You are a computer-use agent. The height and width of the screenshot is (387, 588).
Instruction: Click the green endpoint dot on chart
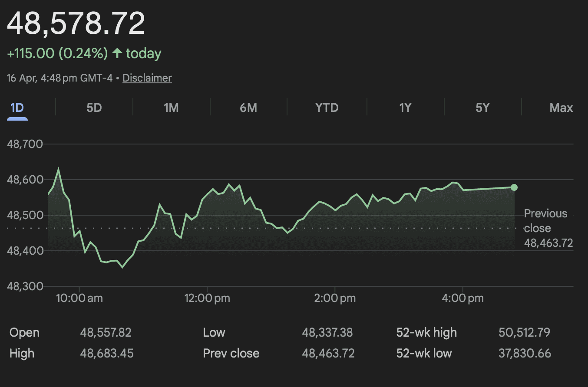tap(514, 187)
